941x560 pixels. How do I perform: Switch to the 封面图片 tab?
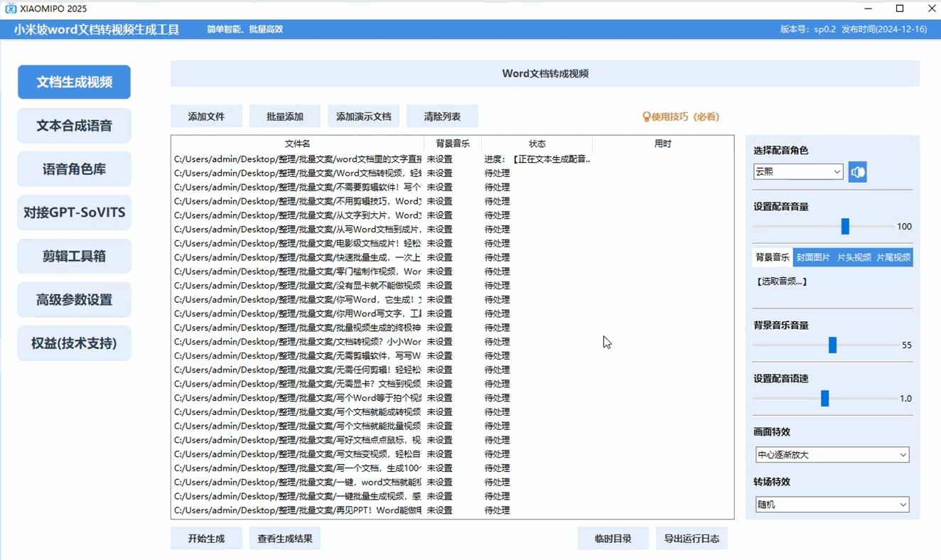click(x=813, y=257)
